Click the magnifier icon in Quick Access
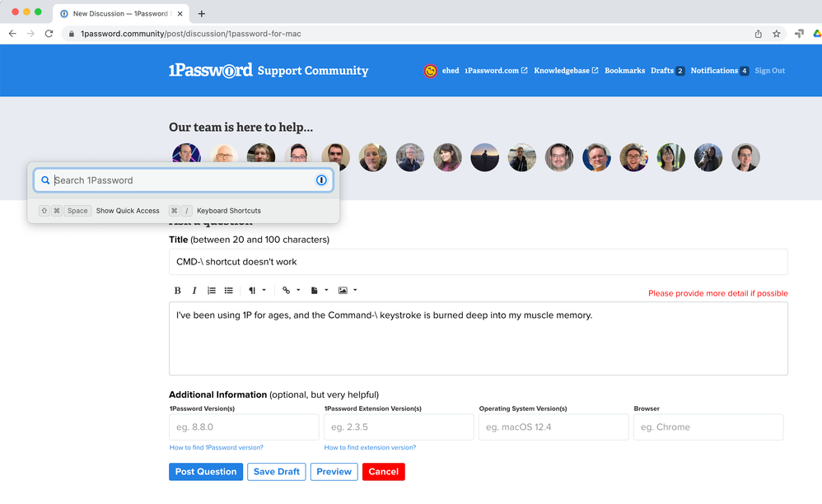 [45, 180]
